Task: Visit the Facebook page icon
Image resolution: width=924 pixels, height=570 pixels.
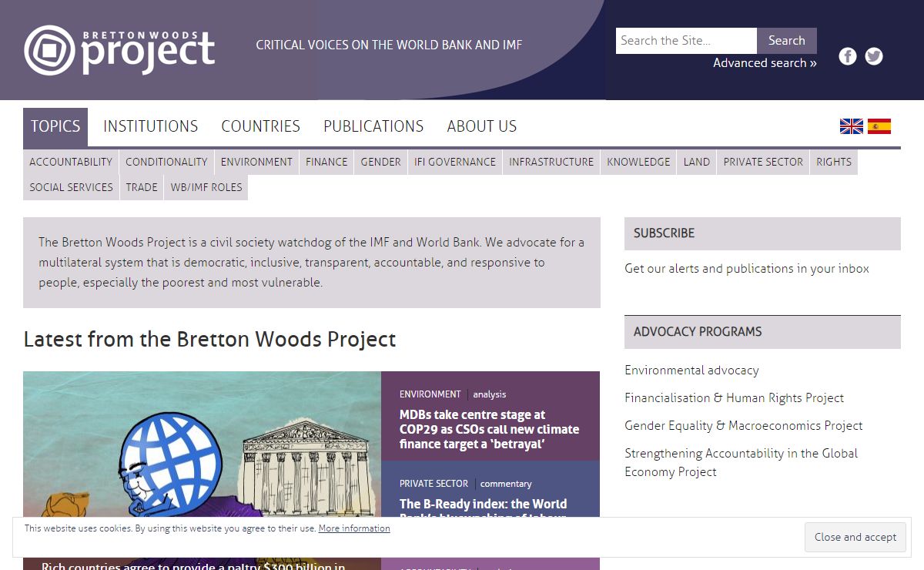Action: coord(848,56)
